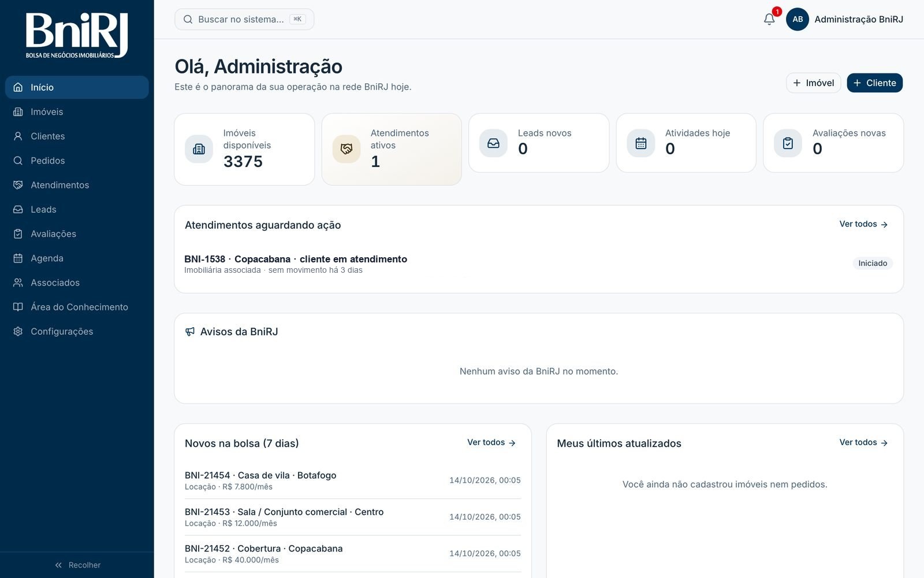Open listing BNI-21452 Cobertura Copacabana

pyautogui.click(x=352, y=553)
